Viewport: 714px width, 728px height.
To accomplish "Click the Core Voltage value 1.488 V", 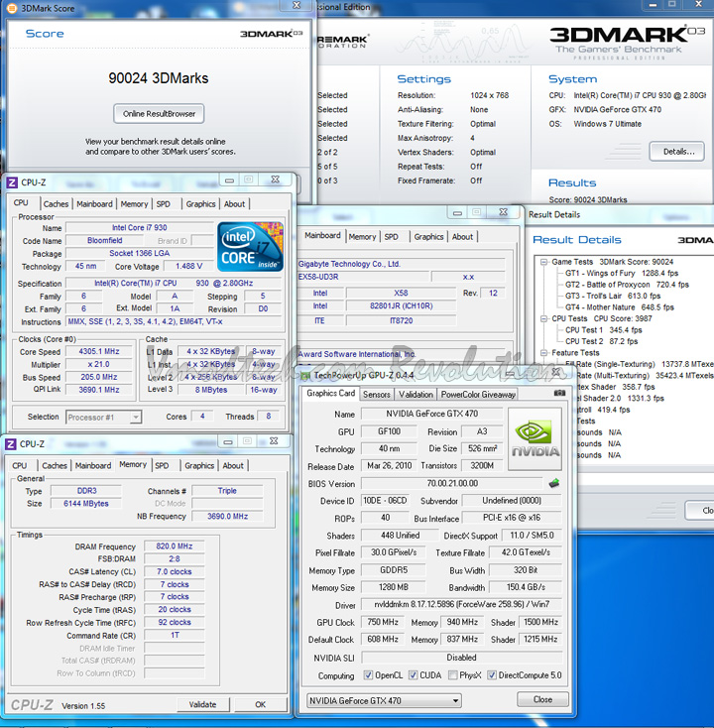I will [x=188, y=266].
